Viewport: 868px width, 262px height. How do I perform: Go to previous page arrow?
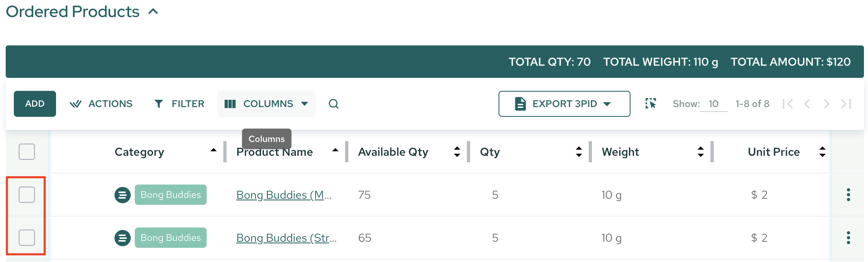[x=807, y=104]
